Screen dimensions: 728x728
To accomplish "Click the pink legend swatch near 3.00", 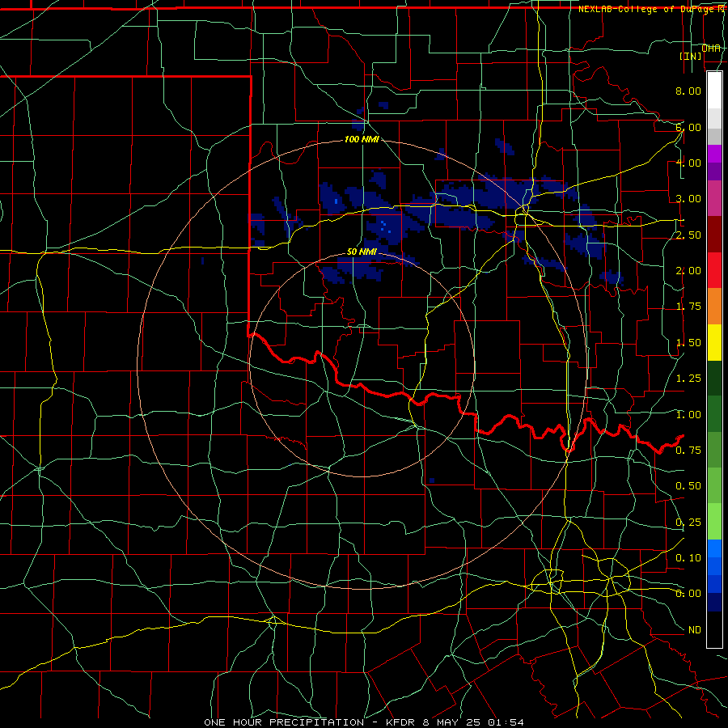I will [x=714, y=198].
